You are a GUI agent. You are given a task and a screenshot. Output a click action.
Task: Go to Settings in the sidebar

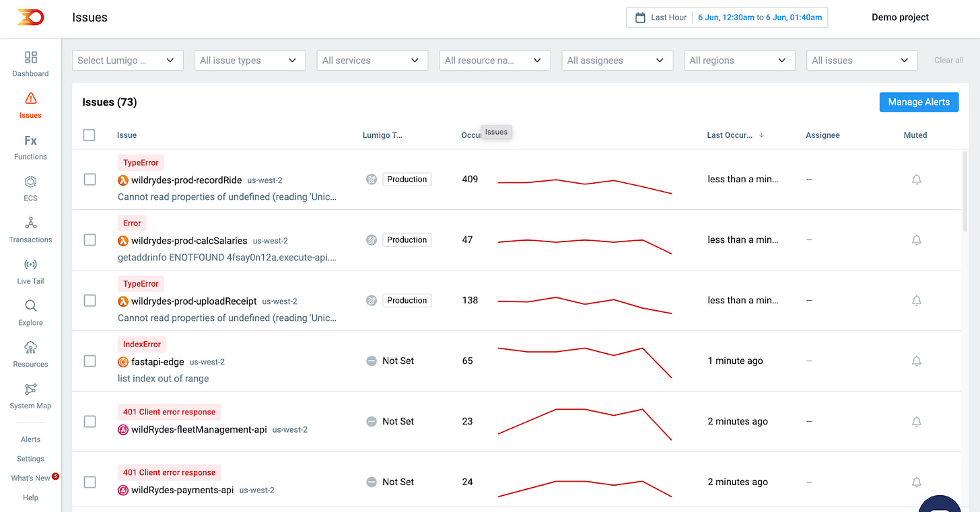[x=30, y=459]
